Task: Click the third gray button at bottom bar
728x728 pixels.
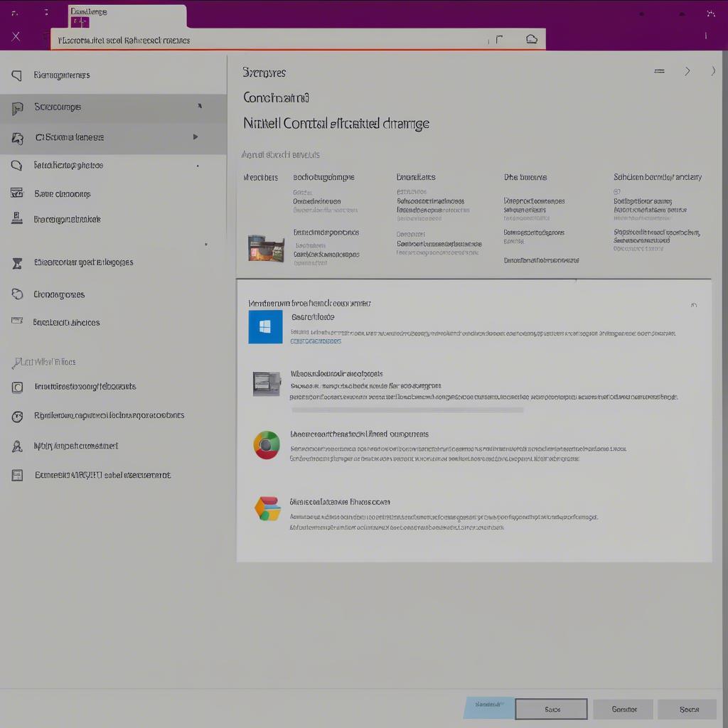Action: pyautogui.click(x=623, y=710)
